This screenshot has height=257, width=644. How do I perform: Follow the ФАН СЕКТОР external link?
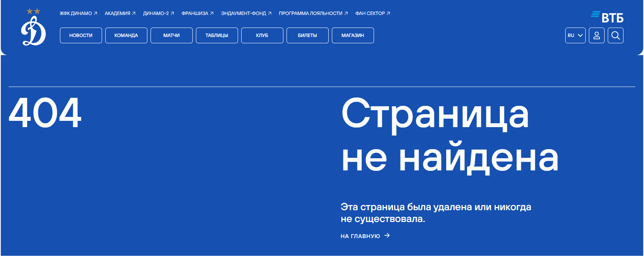click(x=373, y=13)
